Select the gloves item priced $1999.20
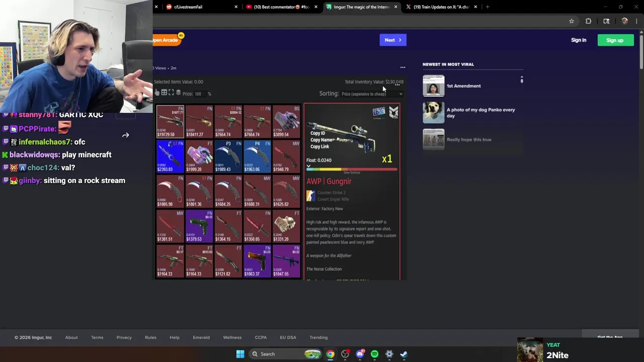644x362 pixels. [199, 156]
